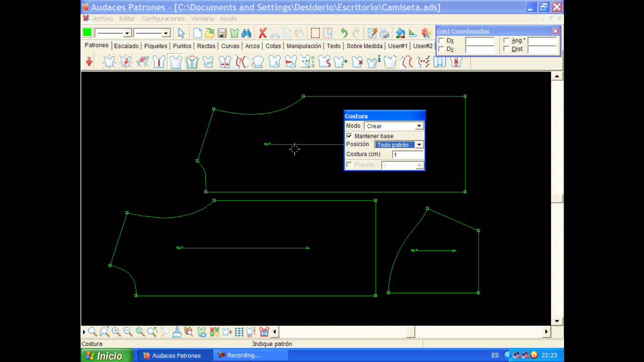This screenshot has height=362, width=644.
Task: Click the red down arrow in pattern toolbar
Action: pyautogui.click(x=89, y=62)
